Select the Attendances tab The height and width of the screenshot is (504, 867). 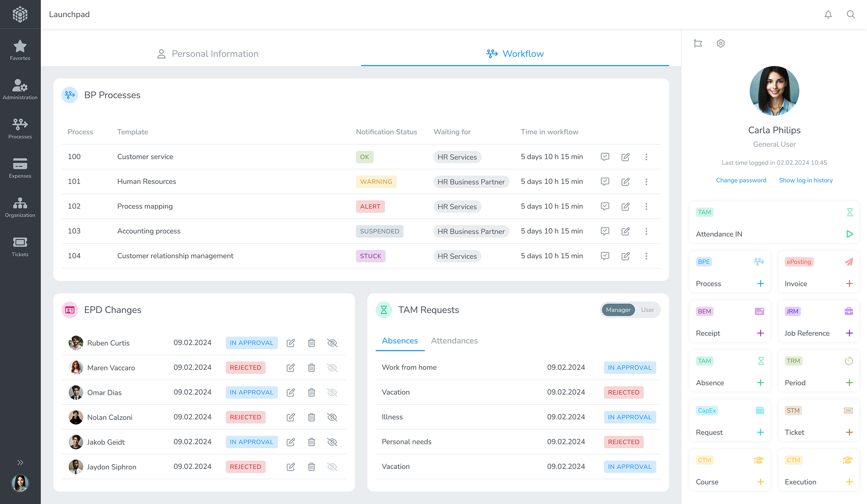coord(454,341)
